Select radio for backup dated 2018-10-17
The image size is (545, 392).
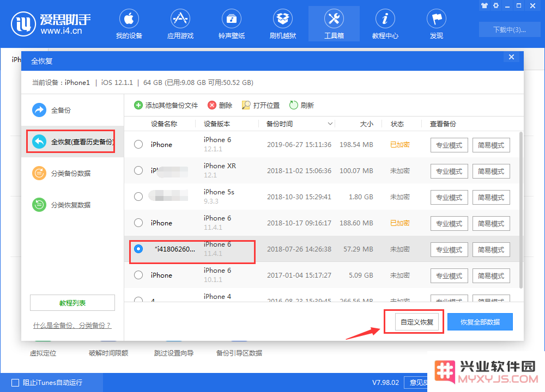(138, 223)
